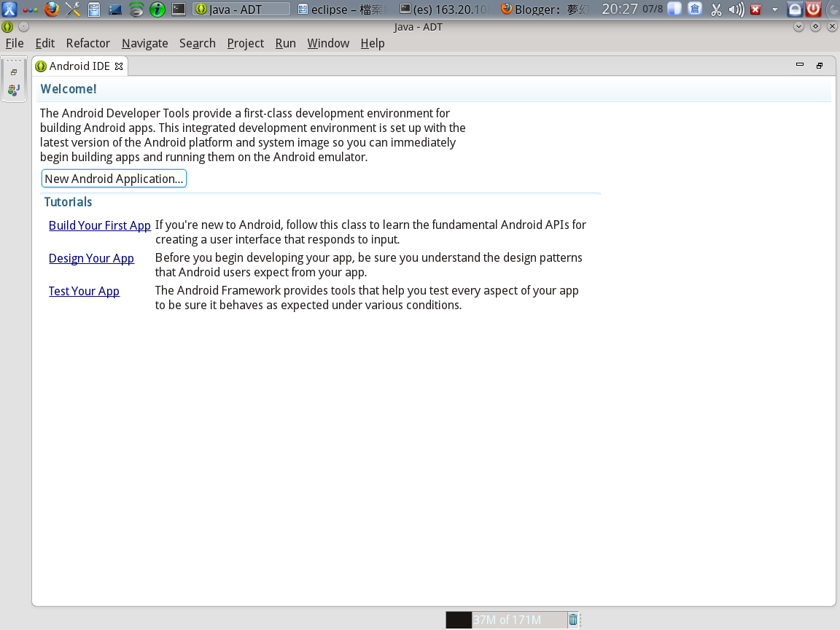Close the Android IDE tab
Screen dimensions: 840x630
tap(119, 66)
